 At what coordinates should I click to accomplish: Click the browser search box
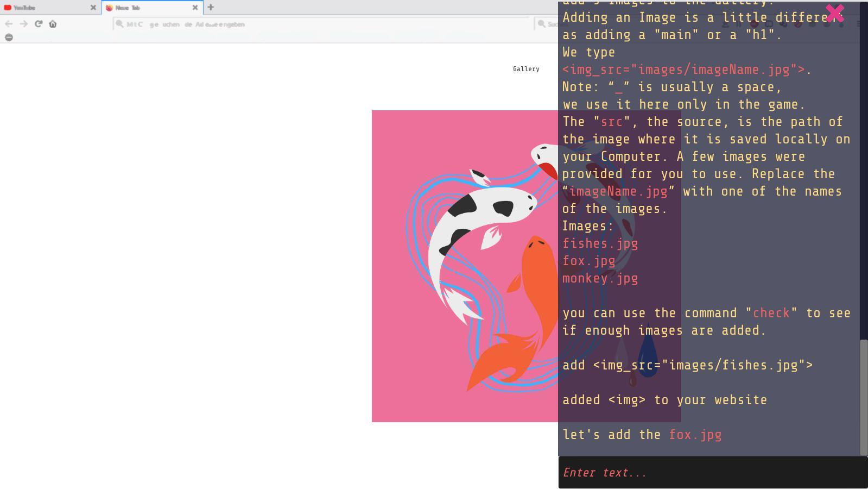coord(547,24)
